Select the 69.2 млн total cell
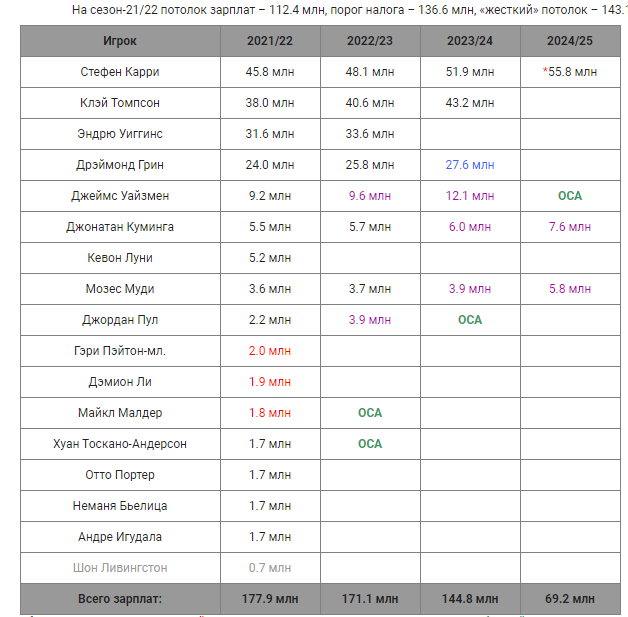The image size is (628, 617). (x=570, y=599)
